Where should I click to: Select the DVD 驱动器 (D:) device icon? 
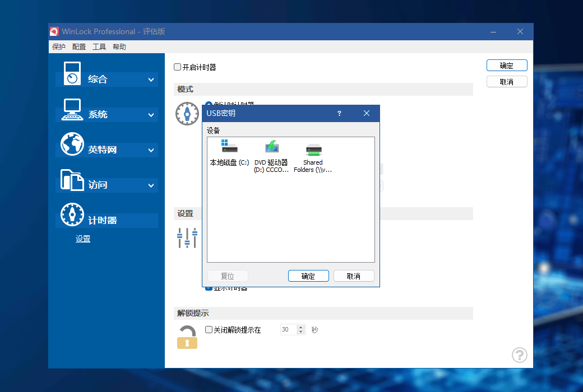coord(271,146)
